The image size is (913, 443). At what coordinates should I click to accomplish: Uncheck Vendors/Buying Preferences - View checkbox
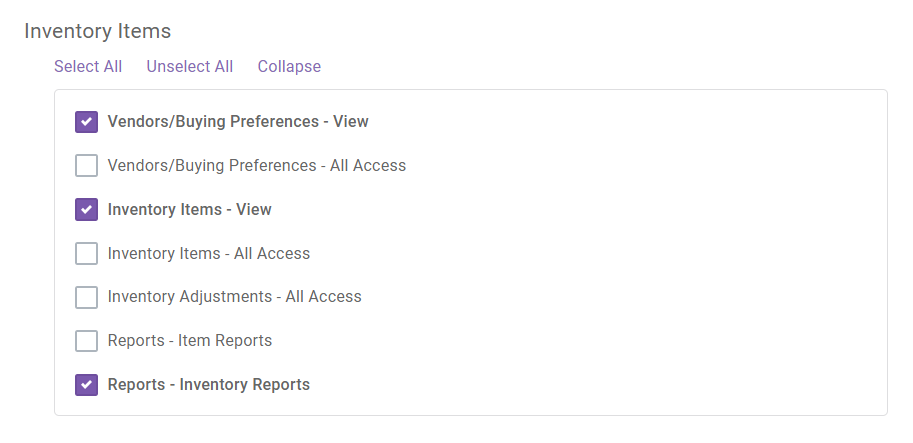[86, 122]
